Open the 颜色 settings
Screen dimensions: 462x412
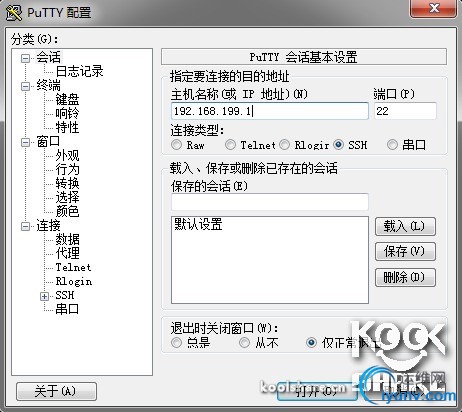[67, 211]
